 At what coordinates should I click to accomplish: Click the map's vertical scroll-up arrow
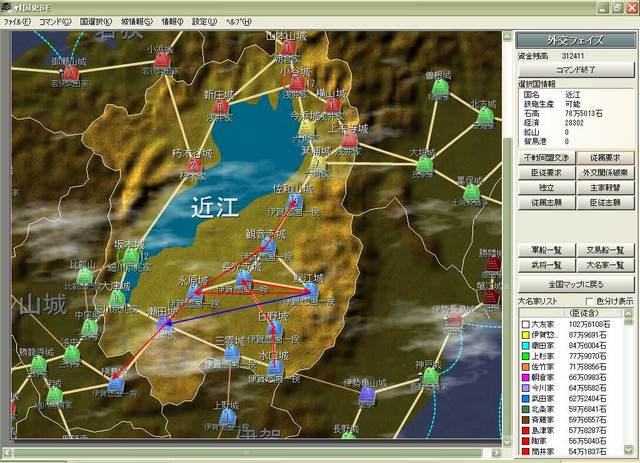(x=507, y=36)
